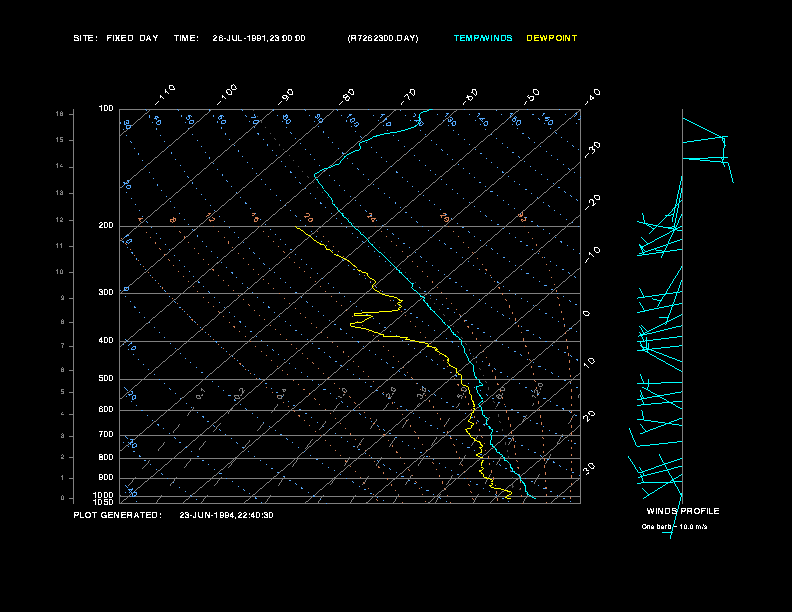Click the 11 km mark on height axis
Screen dimensions: 792x612
60,246
